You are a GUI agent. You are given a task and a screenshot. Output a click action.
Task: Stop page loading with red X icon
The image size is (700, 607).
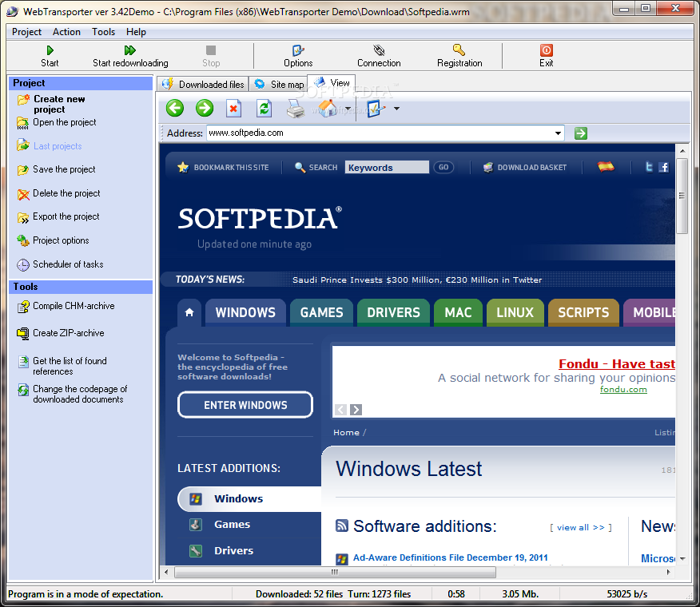coord(233,109)
